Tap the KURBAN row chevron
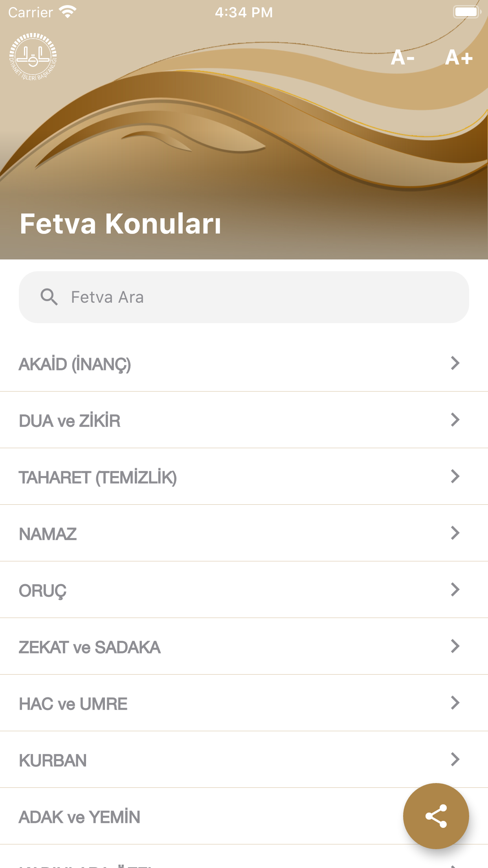488x868 pixels. (x=455, y=759)
